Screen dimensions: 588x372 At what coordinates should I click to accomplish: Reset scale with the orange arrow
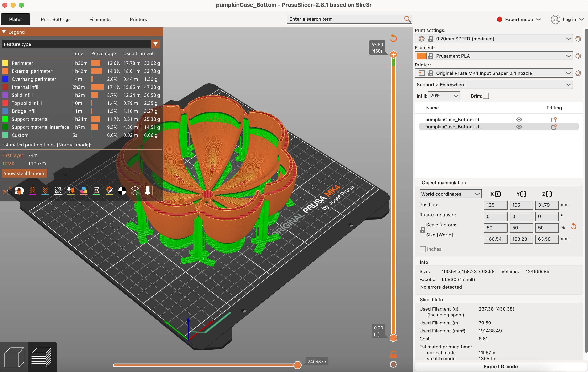[573, 227]
